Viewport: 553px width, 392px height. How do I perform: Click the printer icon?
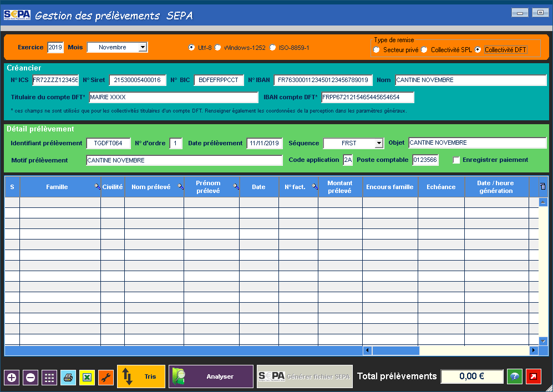[x=68, y=378]
